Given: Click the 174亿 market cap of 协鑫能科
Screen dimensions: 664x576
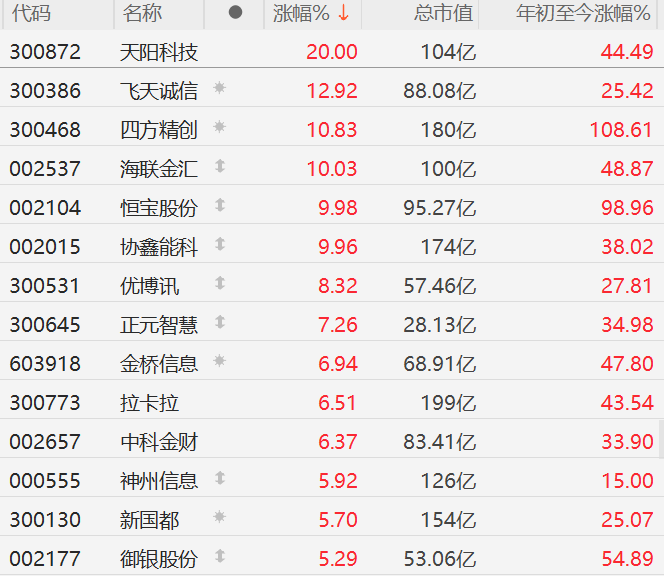Looking at the screenshot, I should pos(448,247).
